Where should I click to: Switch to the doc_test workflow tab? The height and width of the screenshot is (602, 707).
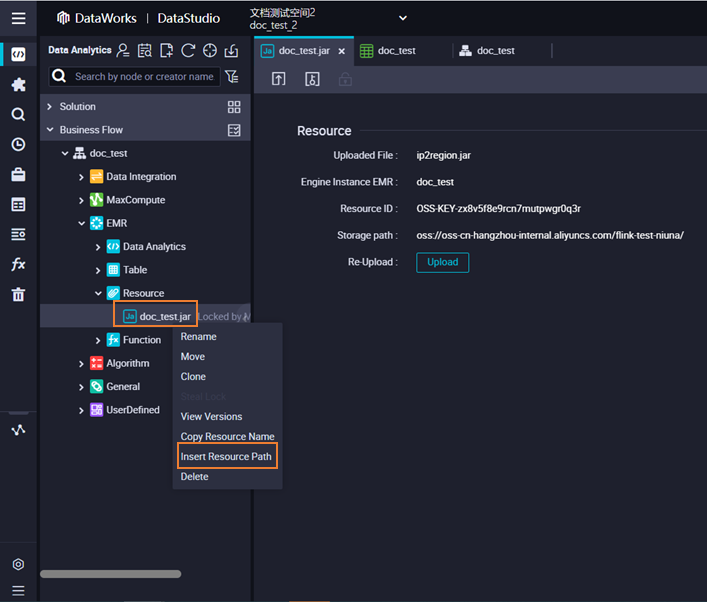click(x=495, y=51)
